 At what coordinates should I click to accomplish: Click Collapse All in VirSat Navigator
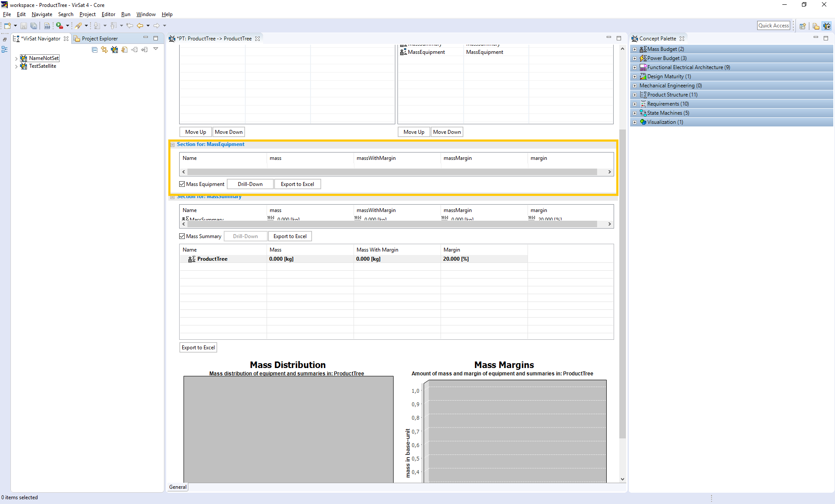click(94, 50)
